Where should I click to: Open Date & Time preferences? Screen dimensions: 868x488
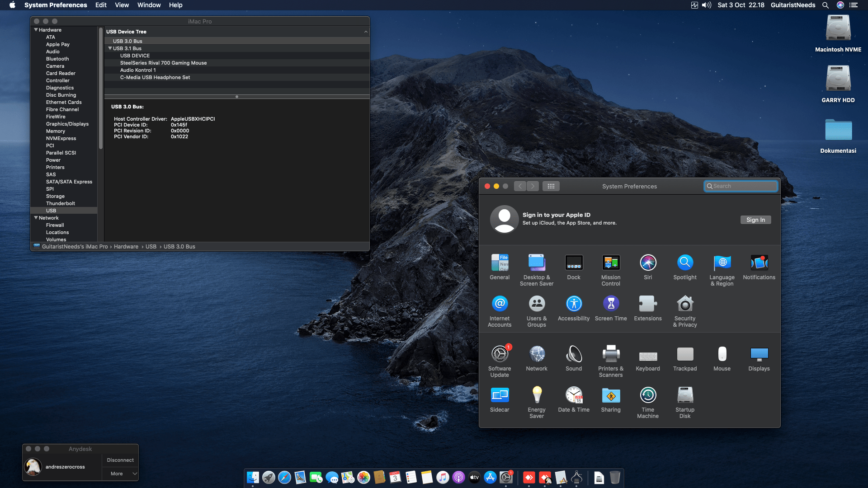[x=574, y=399]
